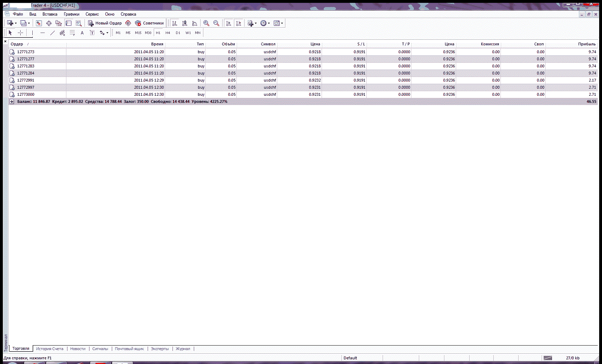The image size is (602, 364).
Task: Draw vertical line tool
Action: click(x=32, y=33)
